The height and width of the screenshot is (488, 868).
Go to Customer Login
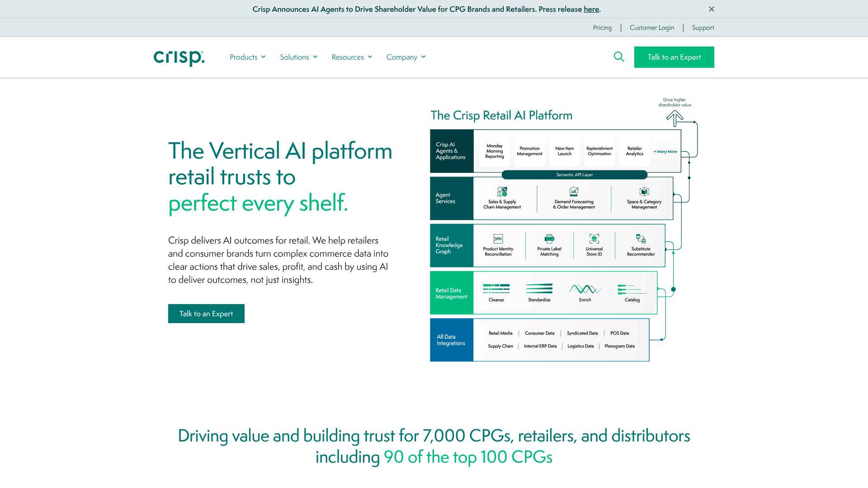(x=652, y=28)
